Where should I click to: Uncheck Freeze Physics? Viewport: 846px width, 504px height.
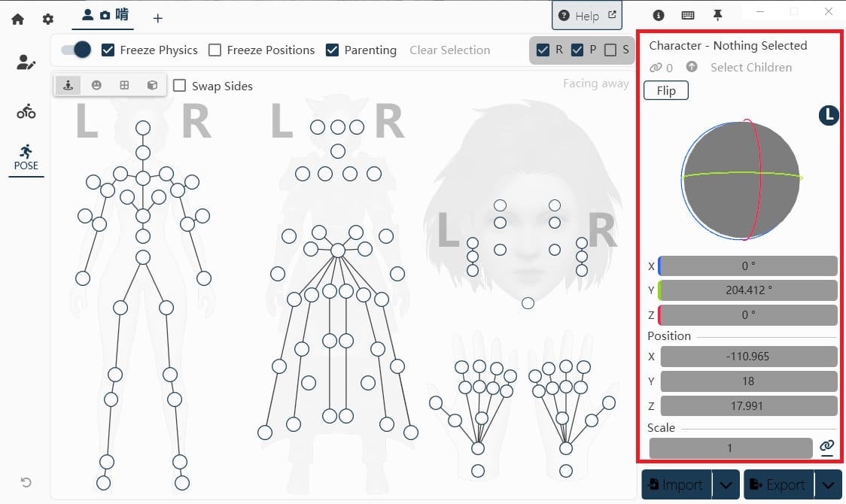click(x=108, y=50)
